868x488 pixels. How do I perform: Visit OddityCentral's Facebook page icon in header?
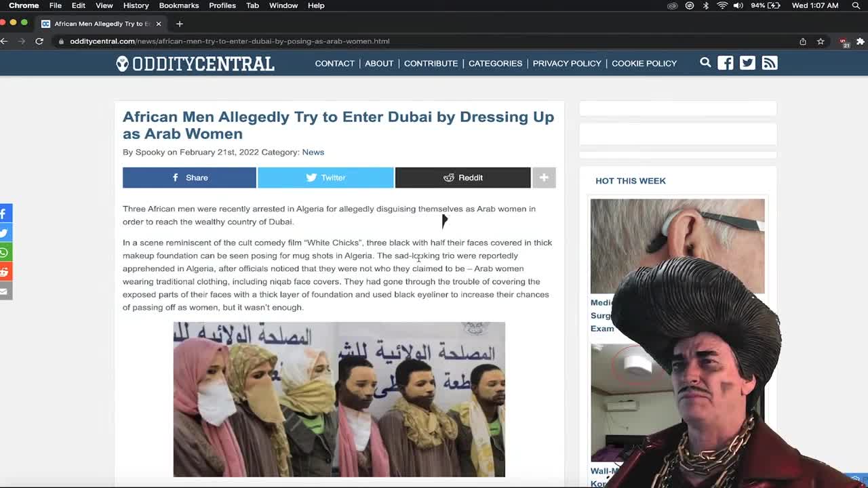click(726, 63)
